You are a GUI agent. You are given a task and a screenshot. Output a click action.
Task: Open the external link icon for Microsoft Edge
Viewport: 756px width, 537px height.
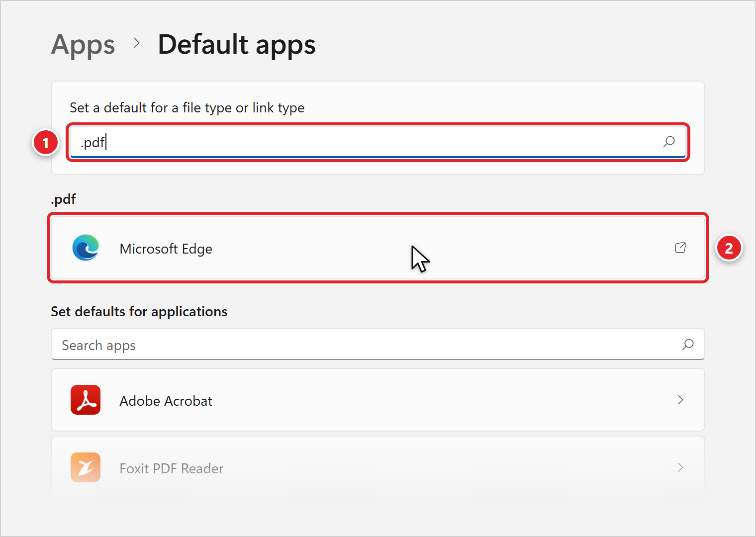point(680,248)
